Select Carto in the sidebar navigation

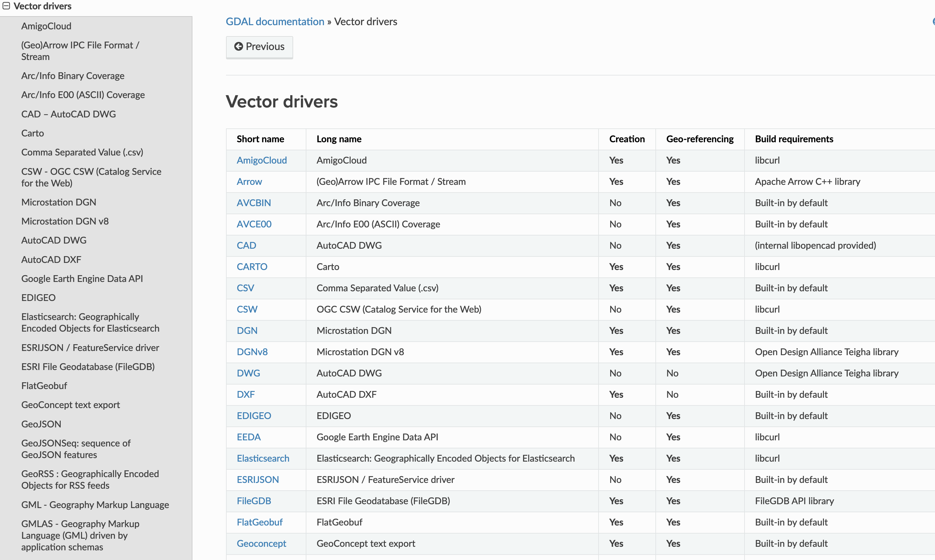coord(33,133)
